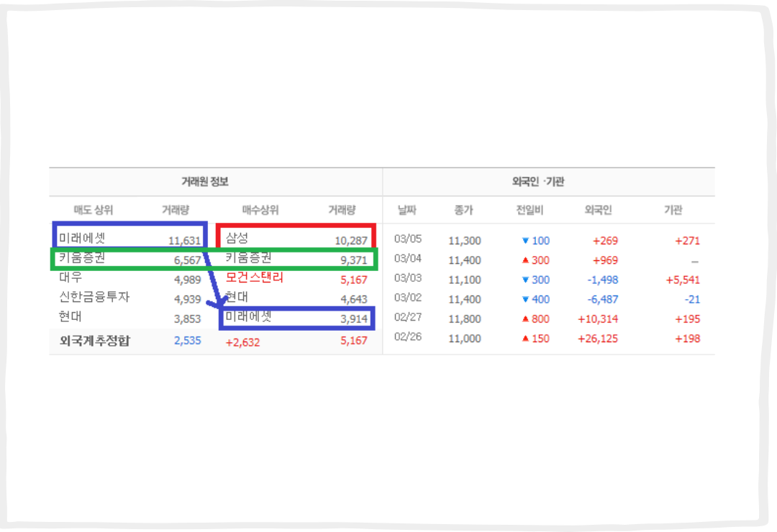Image resolution: width=777 pixels, height=532 pixels.
Task: Click sell volume 3,853 of 현대
Action: point(187,319)
